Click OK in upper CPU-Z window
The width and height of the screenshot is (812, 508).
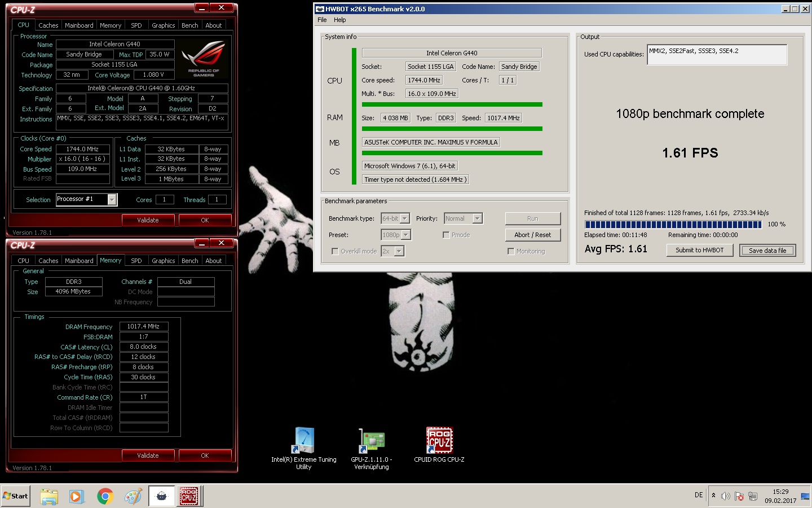click(x=205, y=220)
